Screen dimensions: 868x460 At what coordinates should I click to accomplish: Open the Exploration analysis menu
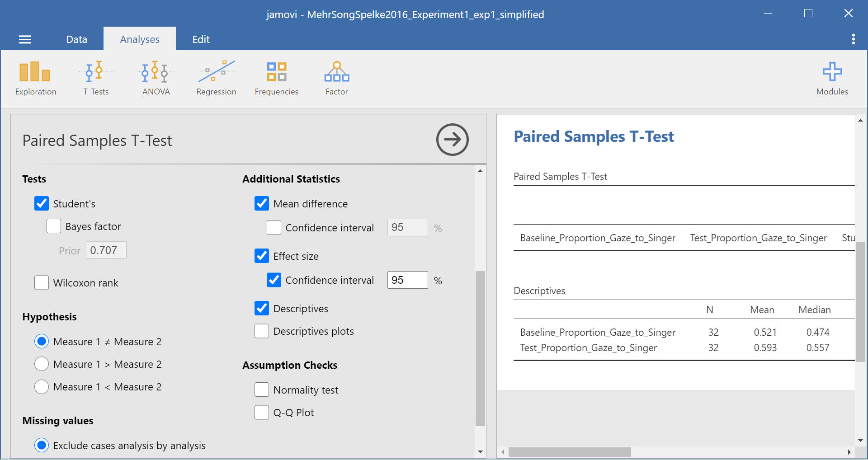[x=35, y=78]
